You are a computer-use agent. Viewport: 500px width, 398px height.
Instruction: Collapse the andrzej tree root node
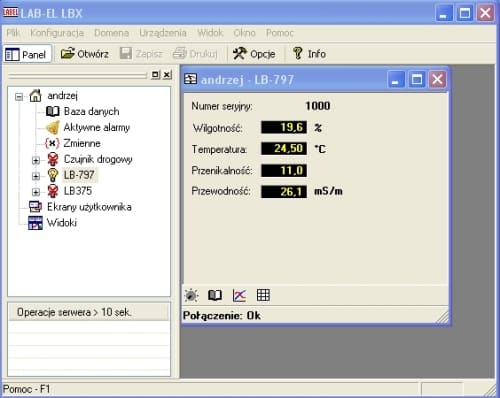tap(19, 97)
